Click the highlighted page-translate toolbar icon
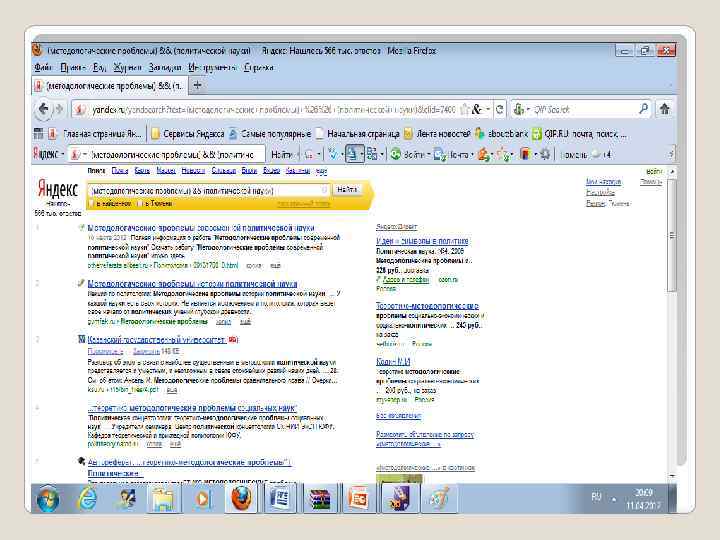 click(x=352, y=154)
